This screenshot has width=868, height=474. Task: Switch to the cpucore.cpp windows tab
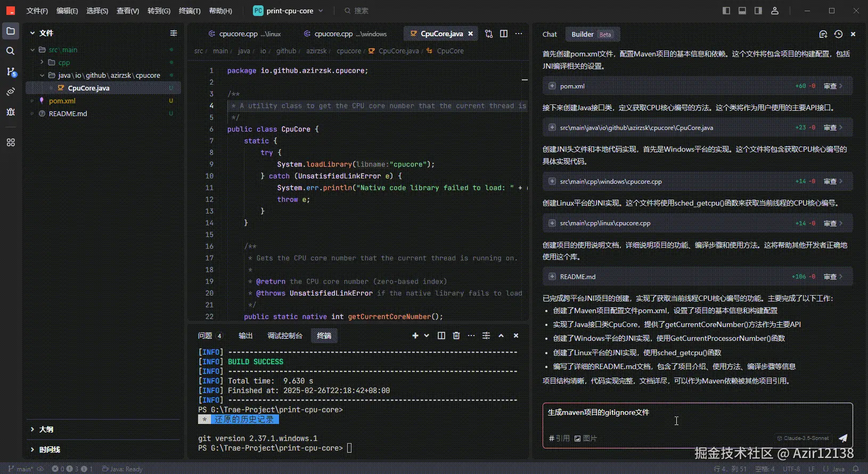coord(346,34)
